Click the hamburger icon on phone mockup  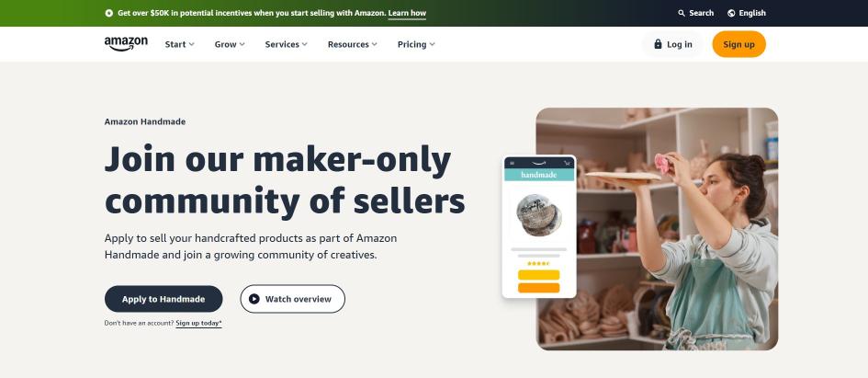pos(512,163)
